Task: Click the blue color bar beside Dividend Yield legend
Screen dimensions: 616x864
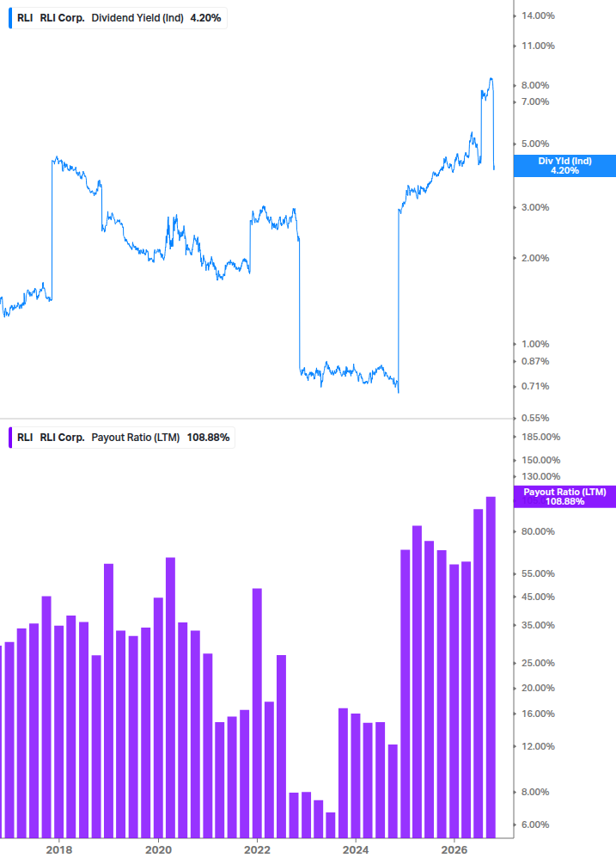Action: [10, 18]
